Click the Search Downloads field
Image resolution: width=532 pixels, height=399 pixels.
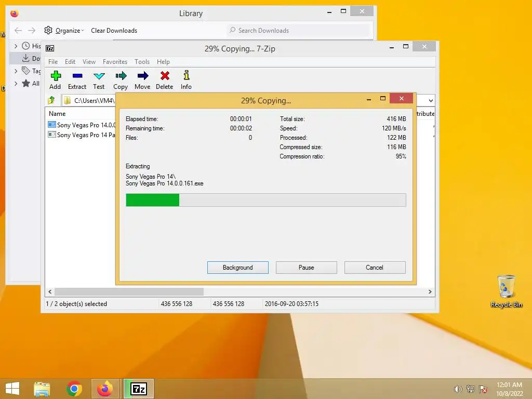tap(299, 31)
